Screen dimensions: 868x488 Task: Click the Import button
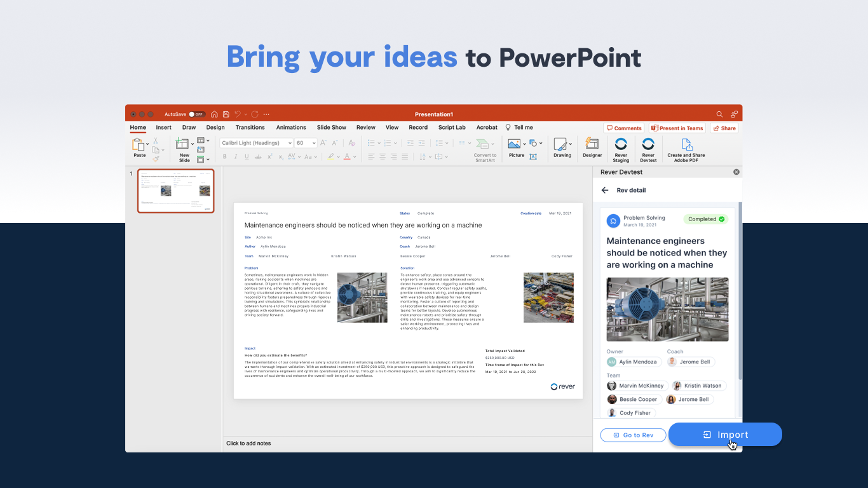[725, 435]
